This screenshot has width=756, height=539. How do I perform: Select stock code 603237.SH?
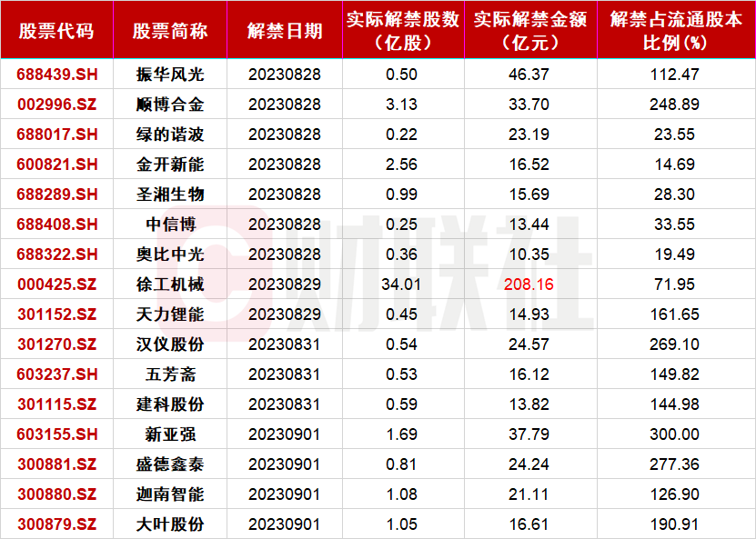point(57,374)
